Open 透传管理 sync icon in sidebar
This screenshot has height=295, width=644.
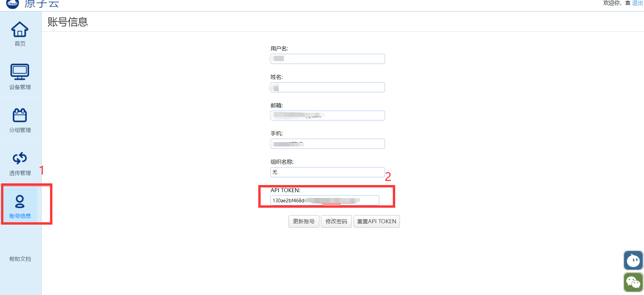click(20, 158)
